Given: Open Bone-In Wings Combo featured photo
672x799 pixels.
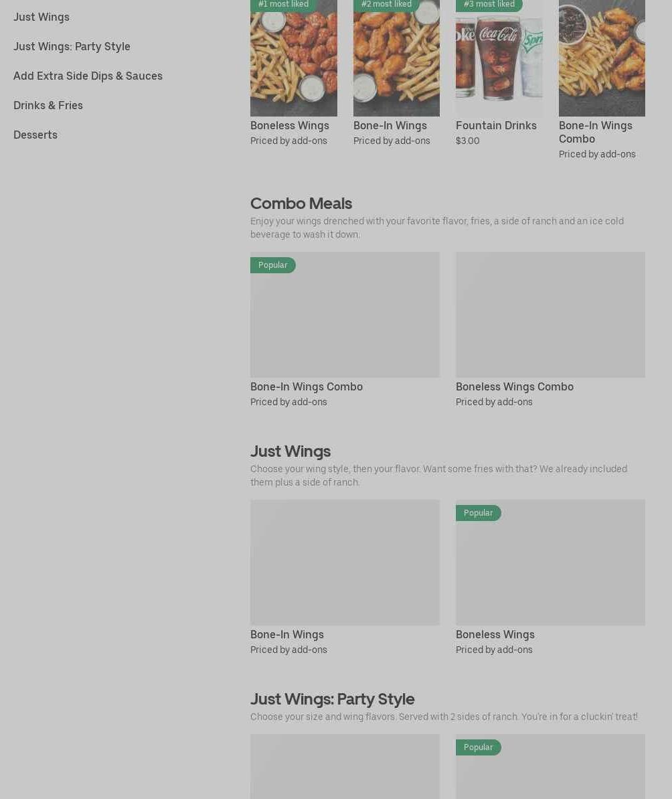Looking at the screenshot, I should click(x=602, y=58).
